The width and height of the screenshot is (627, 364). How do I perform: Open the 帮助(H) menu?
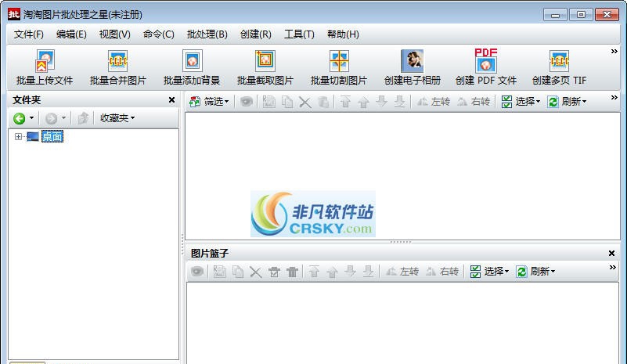[x=343, y=34]
